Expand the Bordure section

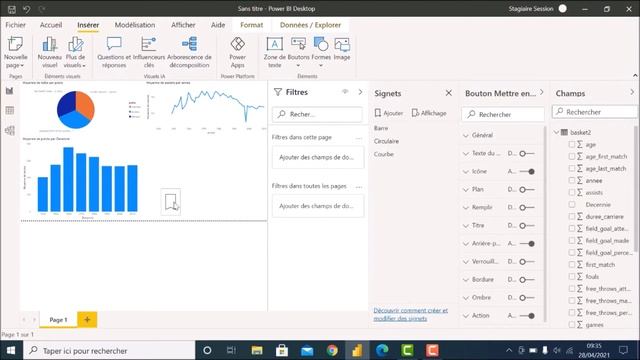(x=466, y=280)
